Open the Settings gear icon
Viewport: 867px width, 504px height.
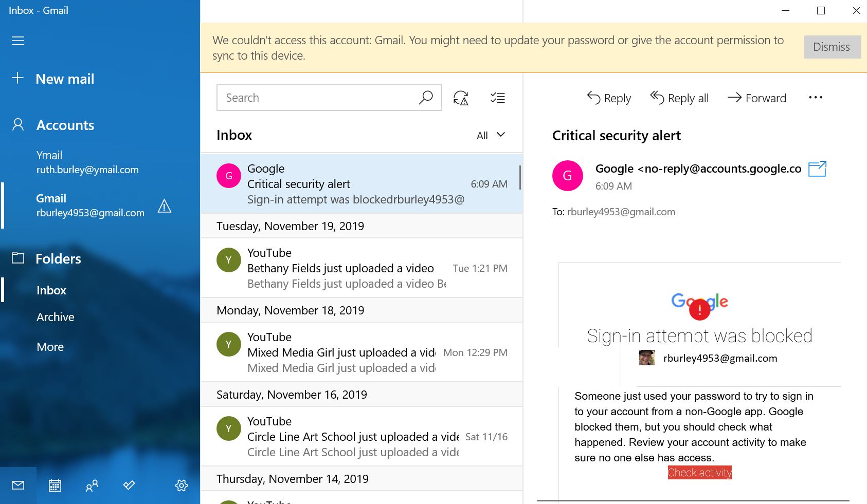point(182,486)
